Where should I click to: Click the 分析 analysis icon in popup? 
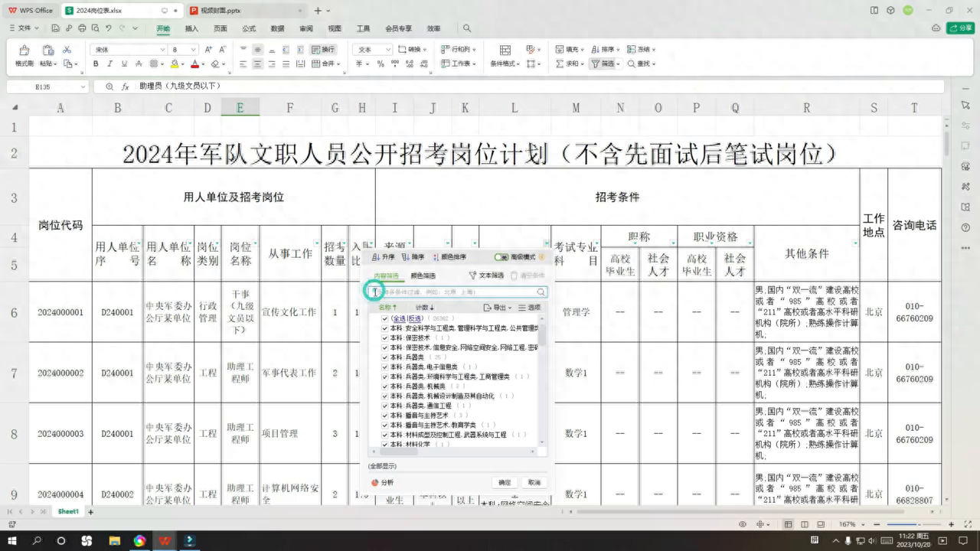(x=375, y=483)
